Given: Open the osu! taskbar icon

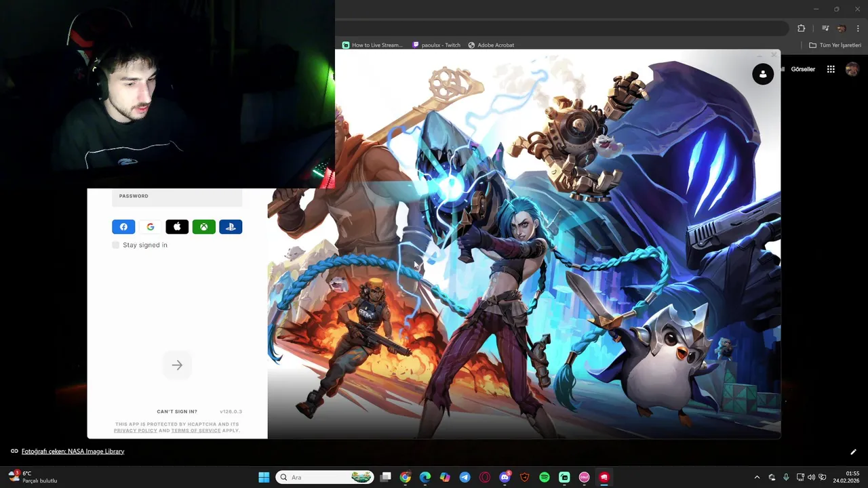Looking at the screenshot, I should 585,477.
